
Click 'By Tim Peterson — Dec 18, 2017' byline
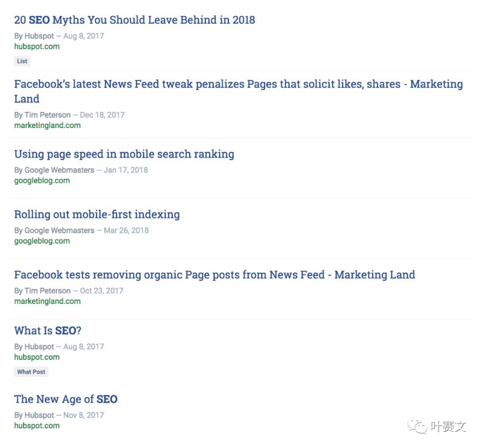[70, 115]
